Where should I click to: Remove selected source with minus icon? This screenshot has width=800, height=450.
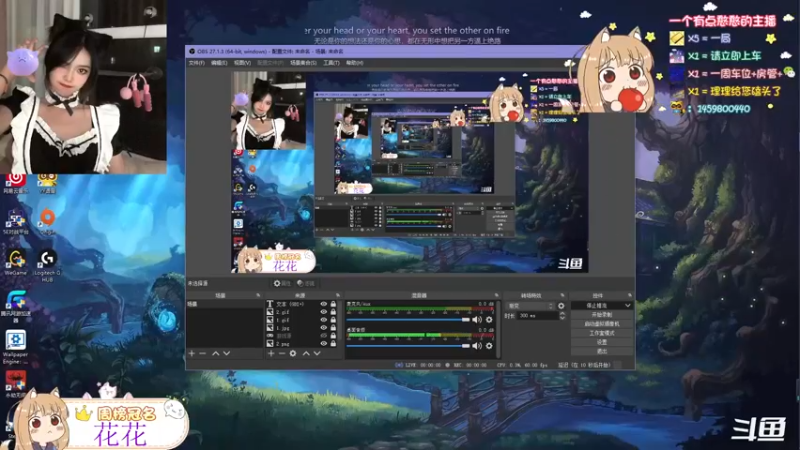282,353
